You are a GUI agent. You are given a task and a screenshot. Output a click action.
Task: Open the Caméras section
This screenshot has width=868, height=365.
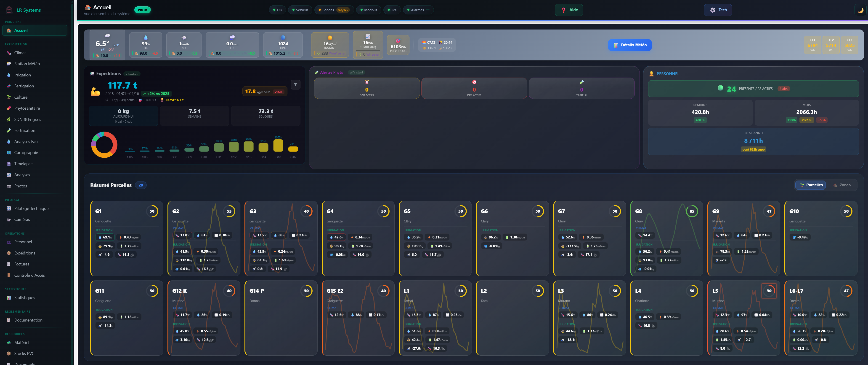22,219
